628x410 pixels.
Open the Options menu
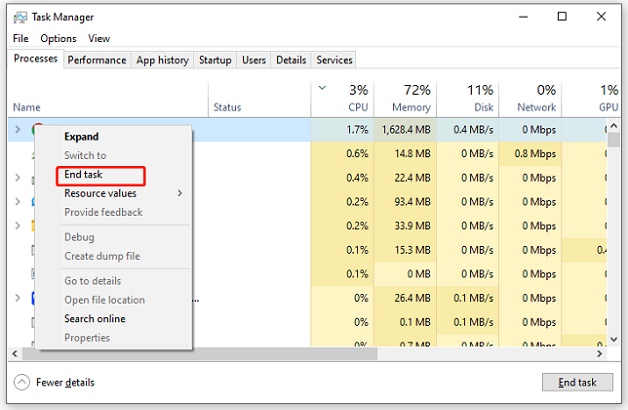[x=58, y=39]
